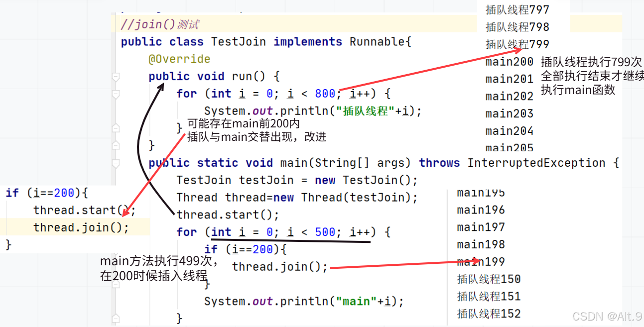Collapse fold marker beside 'for (int i = 0; i < 800'

coord(116,94)
